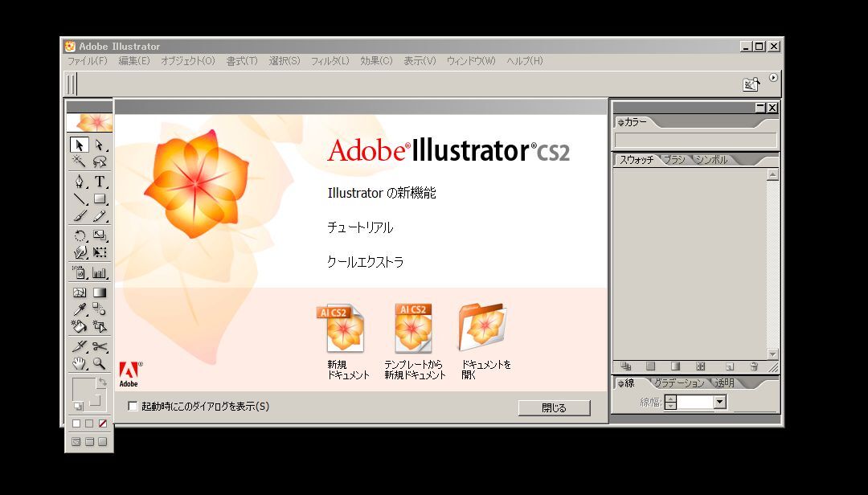
Task: Swap fill and stroke arrow icon
Action: tap(102, 382)
